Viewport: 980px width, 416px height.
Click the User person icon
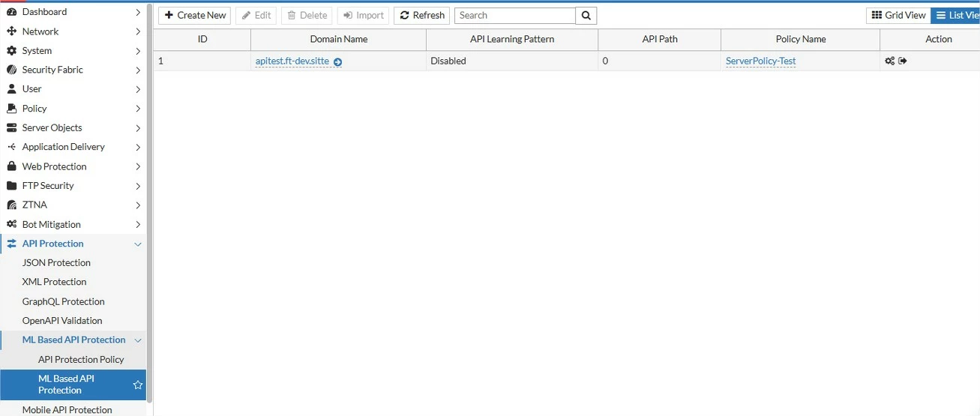click(x=11, y=89)
